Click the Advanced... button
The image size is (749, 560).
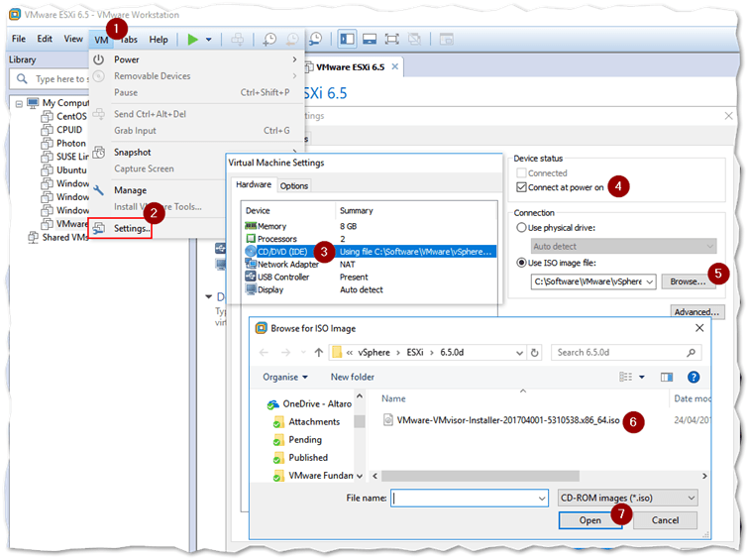pyautogui.click(x=697, y=312)
